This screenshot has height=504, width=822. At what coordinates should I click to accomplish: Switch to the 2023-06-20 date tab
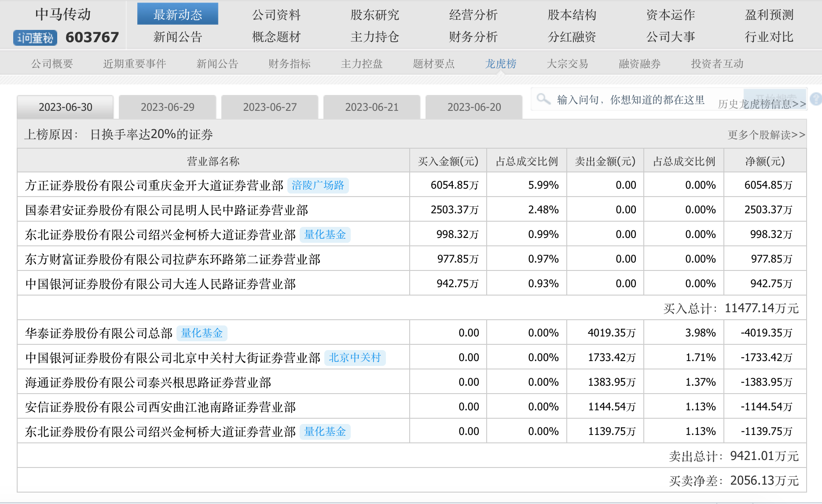pyautogui.click(x=474, y=107)
